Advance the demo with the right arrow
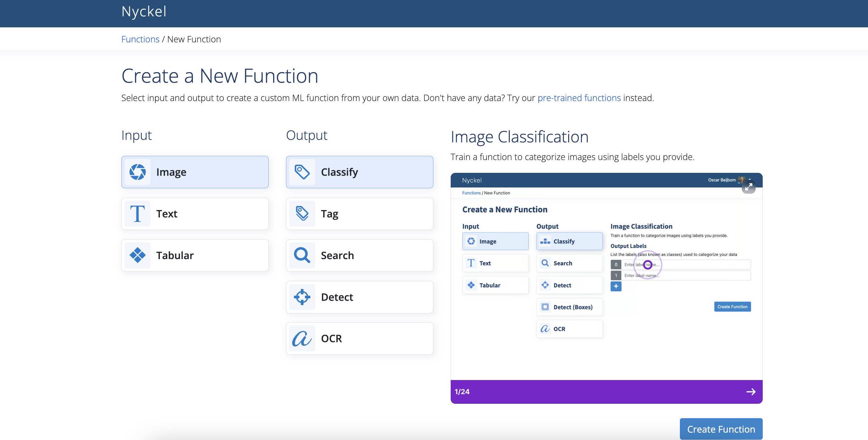Viewport: 868px width, 440px height. 751,392
